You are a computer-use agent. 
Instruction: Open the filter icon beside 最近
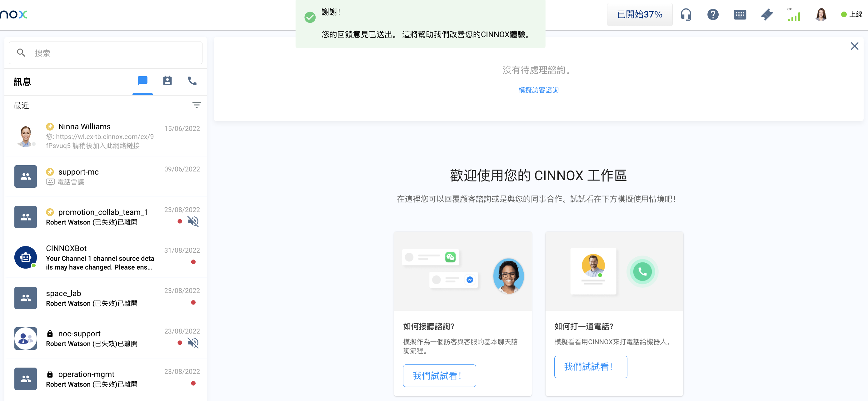coord(197,105)
